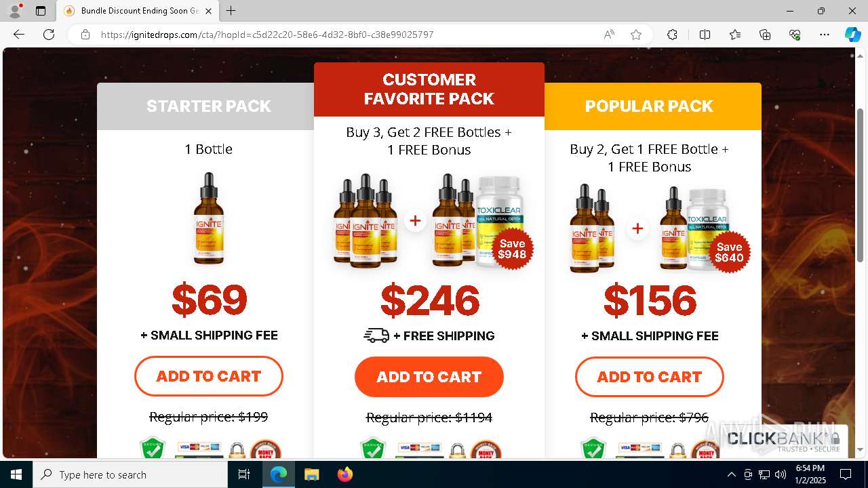Screen dimensions: 868x488
Task: Add this page to favorites star icon
Action: (x=636, y=35)
